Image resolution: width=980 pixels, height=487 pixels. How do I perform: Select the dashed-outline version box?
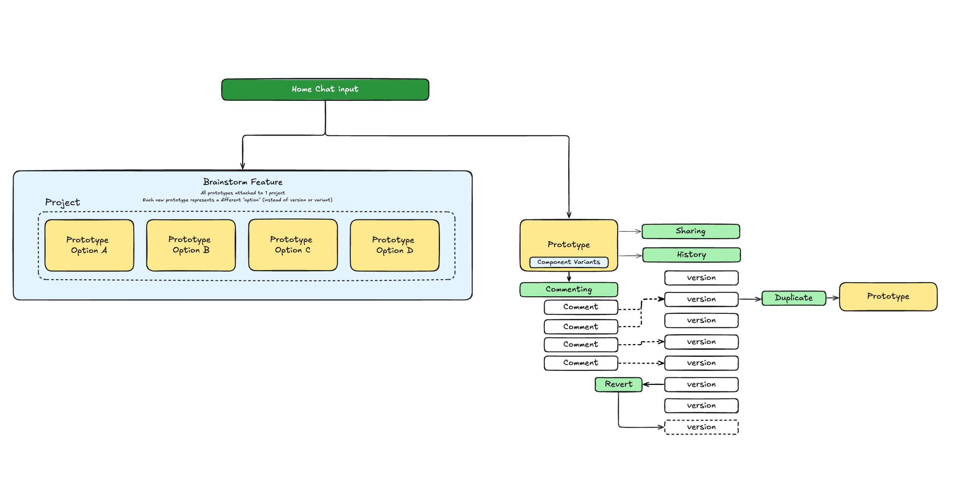pos(701,427)
